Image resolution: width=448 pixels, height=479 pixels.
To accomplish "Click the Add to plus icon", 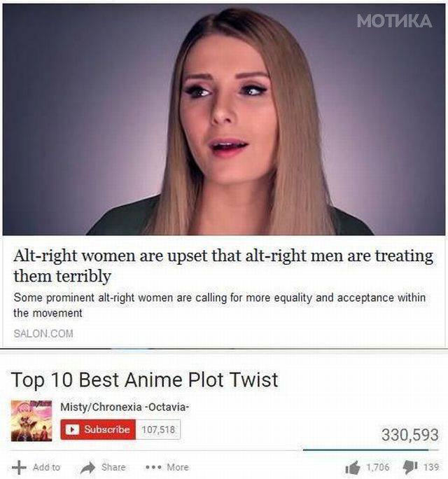I will click(19, 467).
